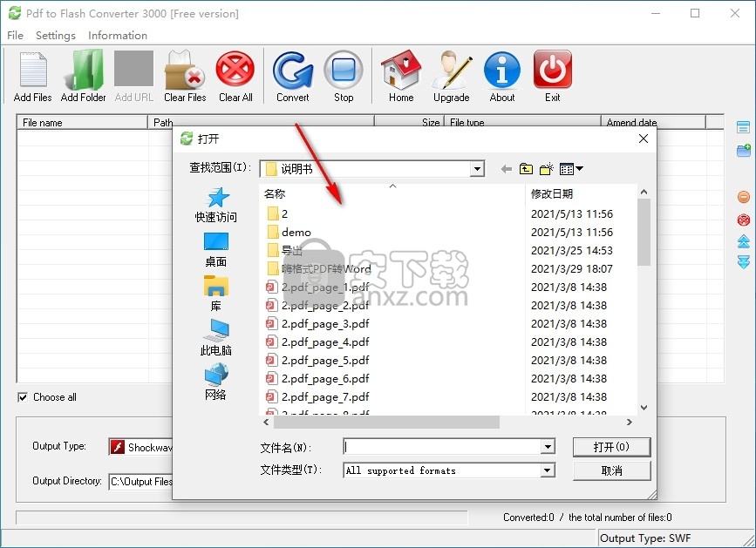
Task: Select 桌面 in the dialog sidebar
Action: click(215, 250)
